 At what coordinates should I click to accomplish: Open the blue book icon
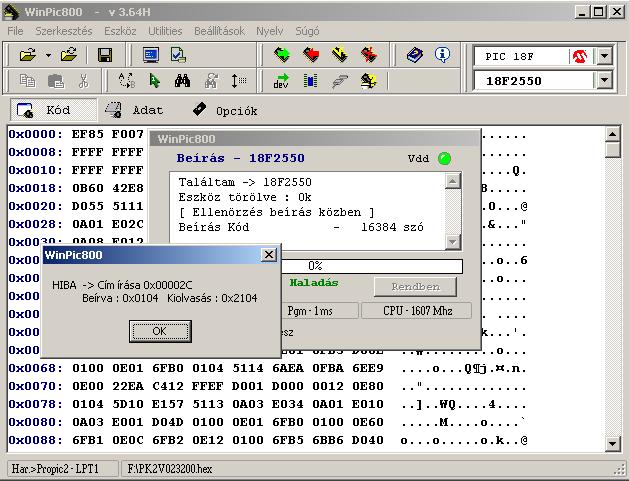click(x=414, y=55)
